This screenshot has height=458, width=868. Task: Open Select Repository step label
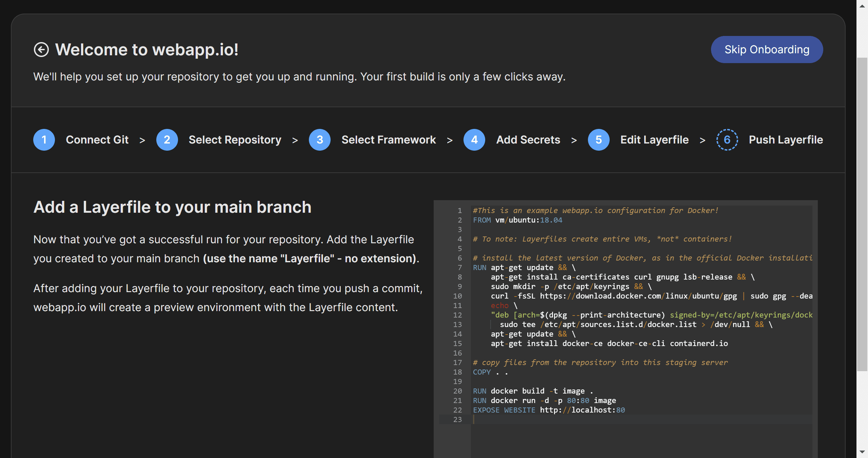click(x=235, y=140)
